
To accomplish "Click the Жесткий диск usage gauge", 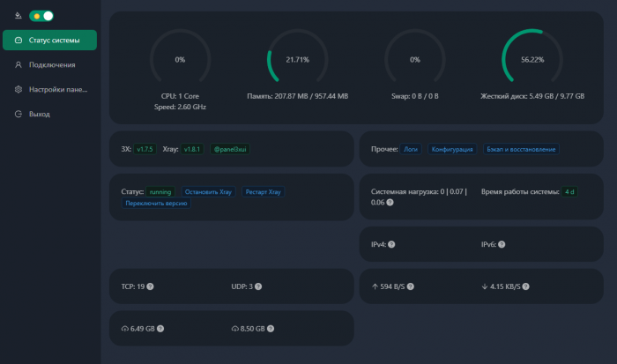I will tap(532, 61).
